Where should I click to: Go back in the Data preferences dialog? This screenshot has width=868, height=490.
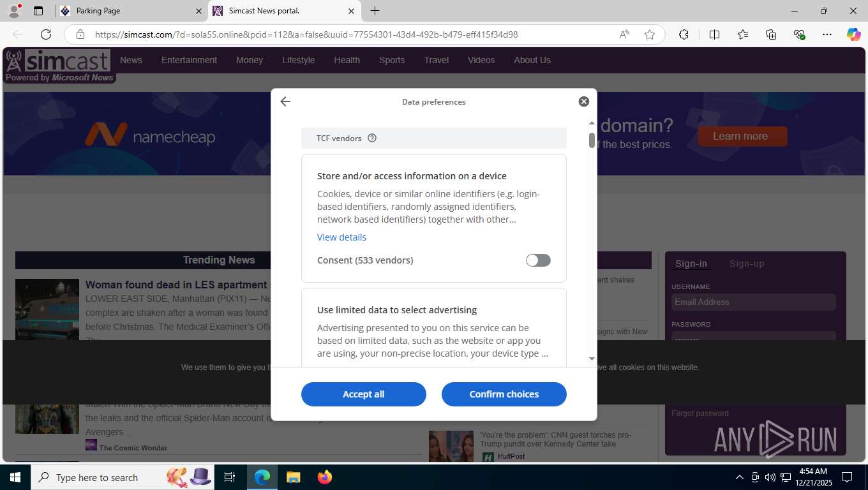(x=285, y=101)
